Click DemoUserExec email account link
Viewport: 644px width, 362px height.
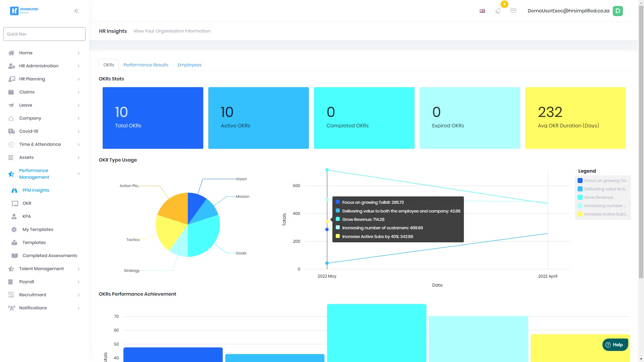coord(568,11)
